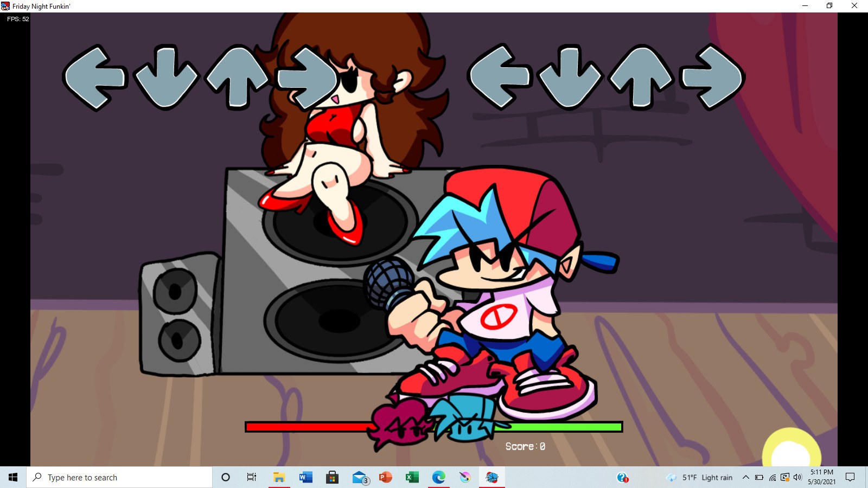
Task: Click the opponent's right arrow receptor
Action: coord(307,78)
